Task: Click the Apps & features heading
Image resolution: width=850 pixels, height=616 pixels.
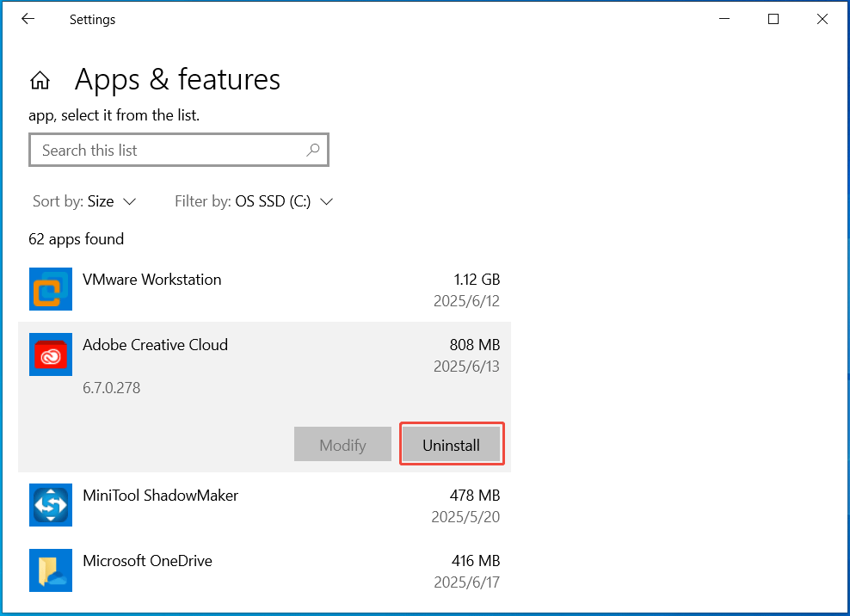Action: pos(177,80)
